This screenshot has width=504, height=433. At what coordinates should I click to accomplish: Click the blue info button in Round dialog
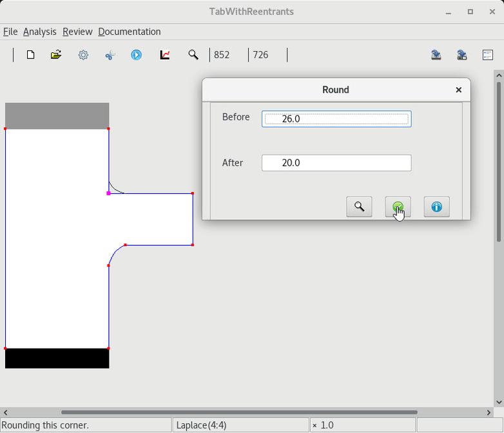point(436,207)
